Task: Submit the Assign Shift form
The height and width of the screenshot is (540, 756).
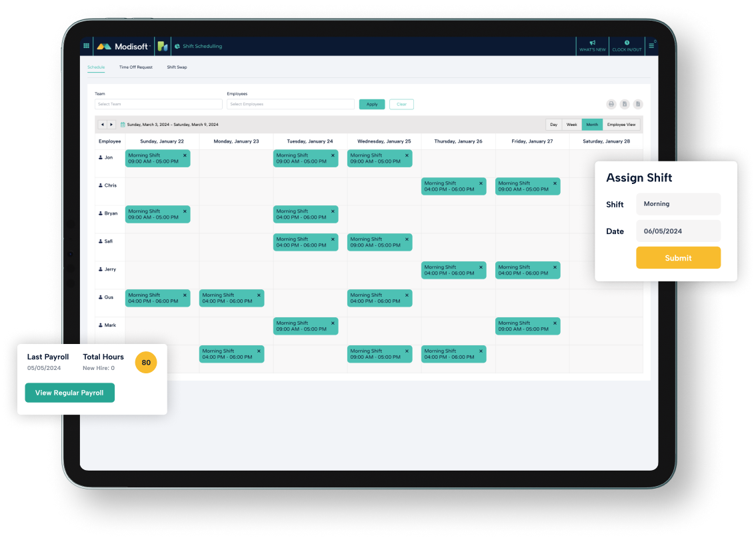Action: [678, 257]
